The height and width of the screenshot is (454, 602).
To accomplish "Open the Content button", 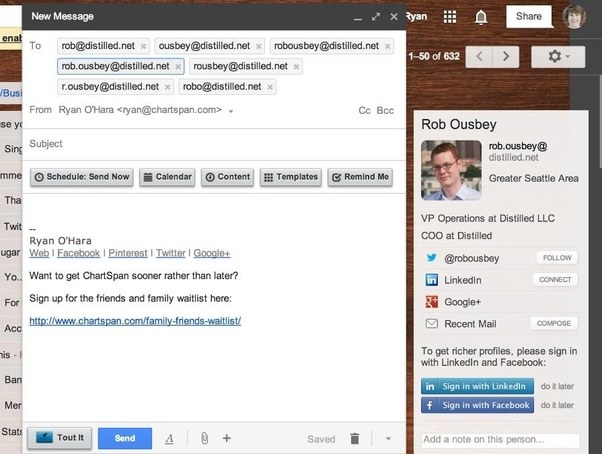I will (x=228, y=177).
